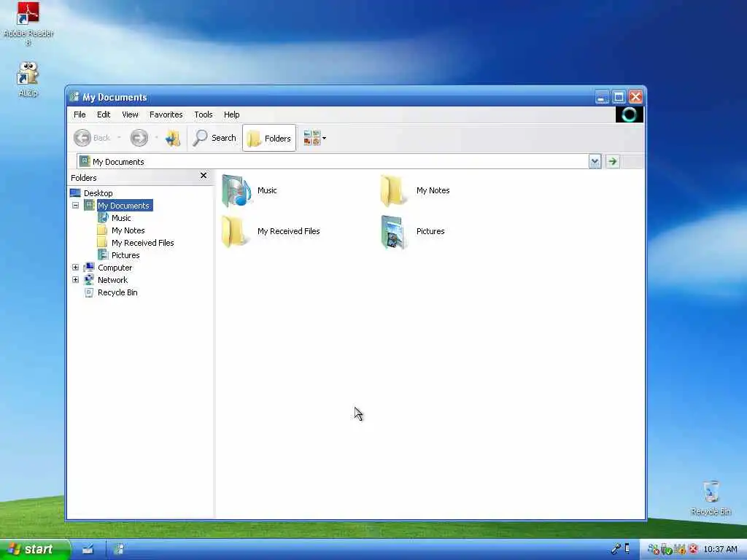Click the yellow warning tray icon

click(680, 550)
